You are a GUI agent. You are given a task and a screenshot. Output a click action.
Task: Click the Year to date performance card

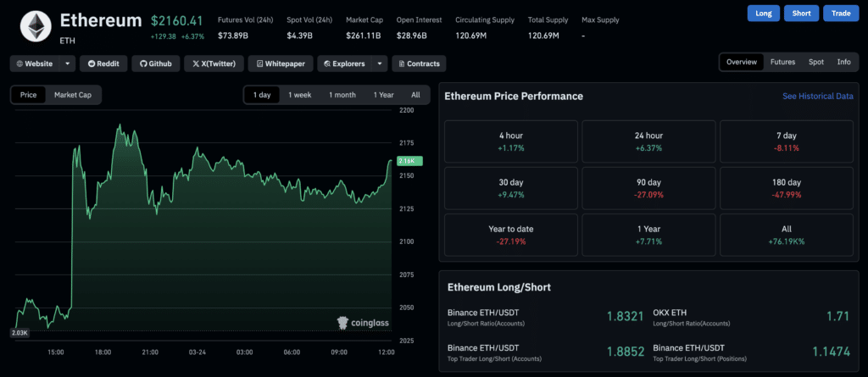click(x=510, y=235)
